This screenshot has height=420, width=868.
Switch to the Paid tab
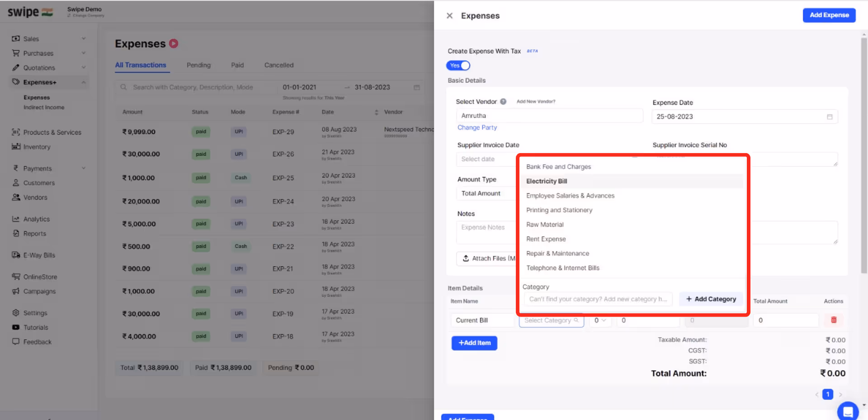point(237,65)
